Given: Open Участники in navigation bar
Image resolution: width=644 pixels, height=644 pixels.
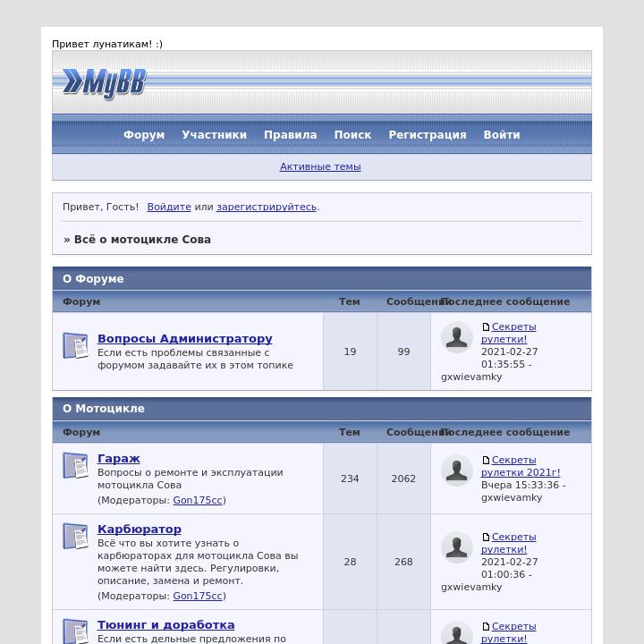Looking at the screenshot, I should [x=215, y=135].
